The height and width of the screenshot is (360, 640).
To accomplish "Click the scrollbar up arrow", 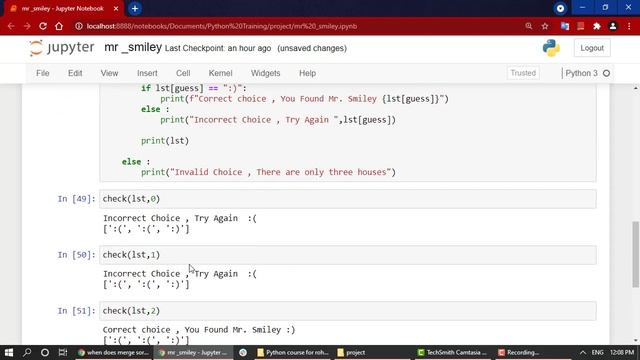I will pyautogui.click(x=636, y=88).
